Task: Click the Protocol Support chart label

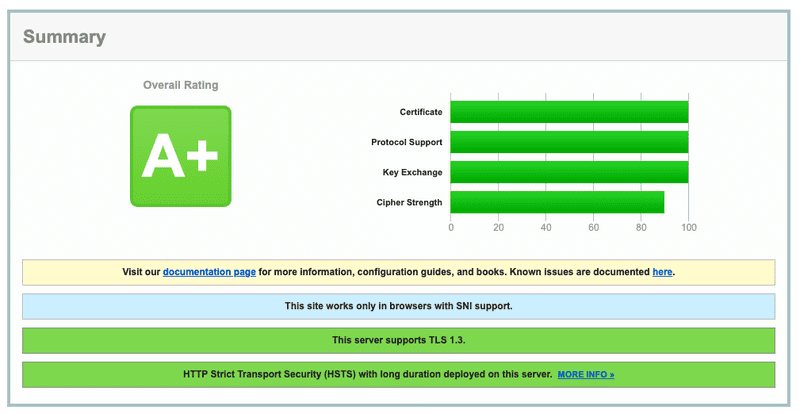Action: coord(406,142)
